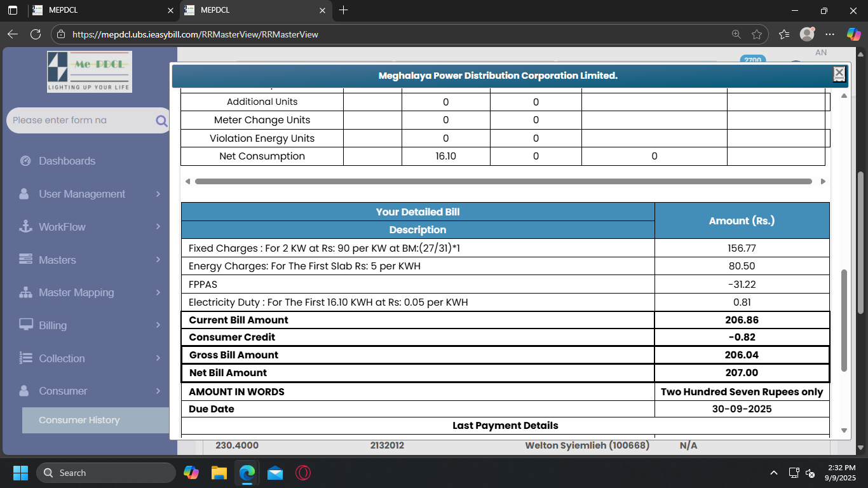Click the Billing monitor icon
The height and width of the screenshot is (488, 868).
click(25, 325)
